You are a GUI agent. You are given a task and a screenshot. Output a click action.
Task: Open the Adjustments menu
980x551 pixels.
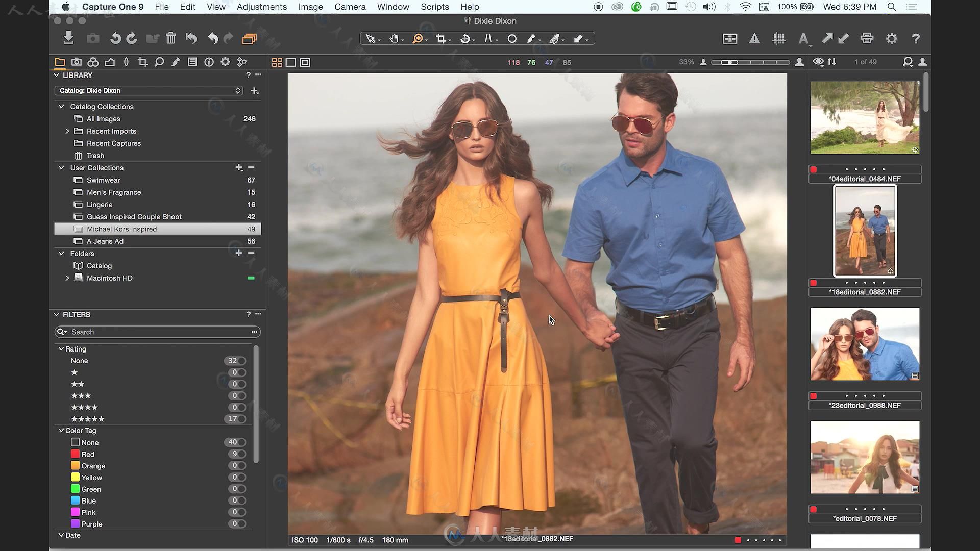point(262,7)
